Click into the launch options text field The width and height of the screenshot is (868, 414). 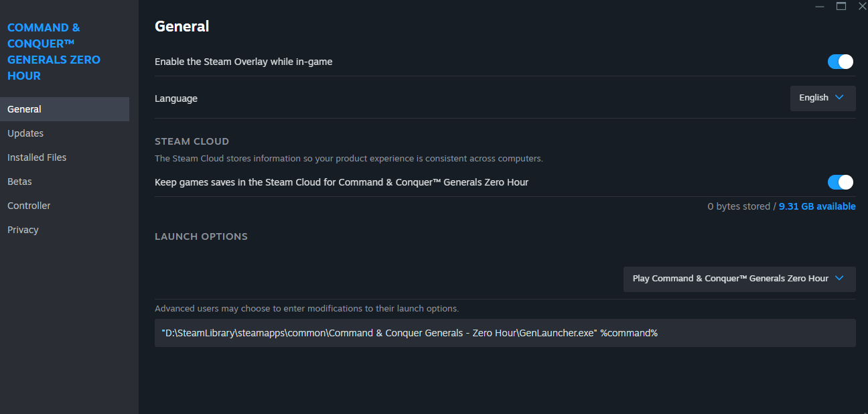[x=505, y=333]
